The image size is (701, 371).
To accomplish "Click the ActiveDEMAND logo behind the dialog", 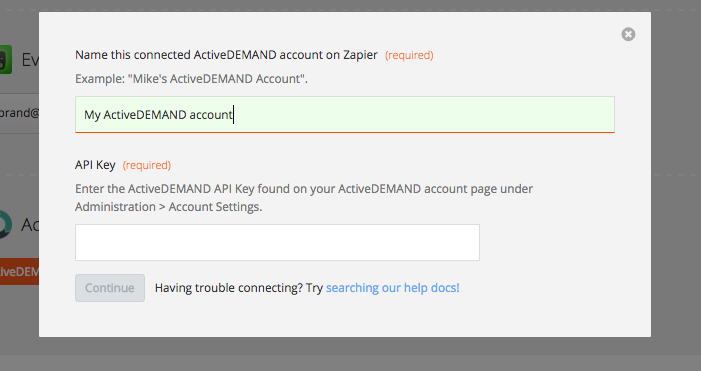I will coord(6,224).
